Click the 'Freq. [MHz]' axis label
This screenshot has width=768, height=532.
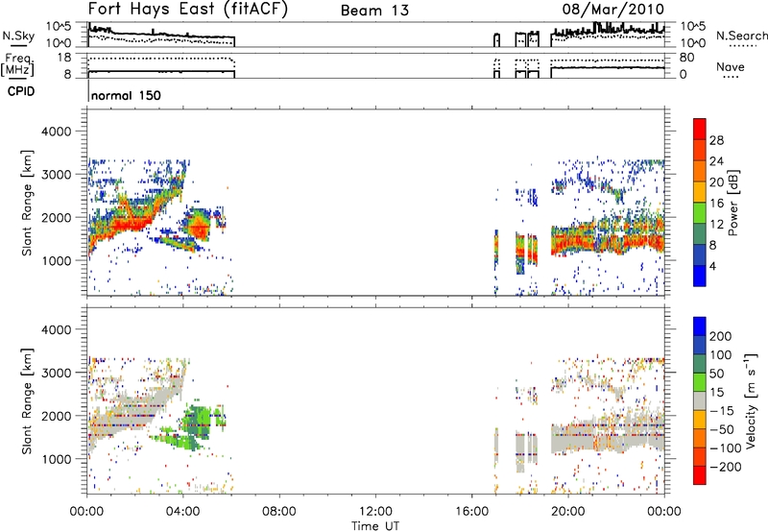(x=17, y=64)
